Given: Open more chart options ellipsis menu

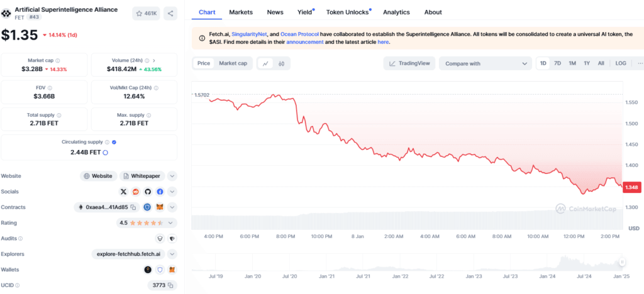Looking at the screenshot, I should (640, 63).
